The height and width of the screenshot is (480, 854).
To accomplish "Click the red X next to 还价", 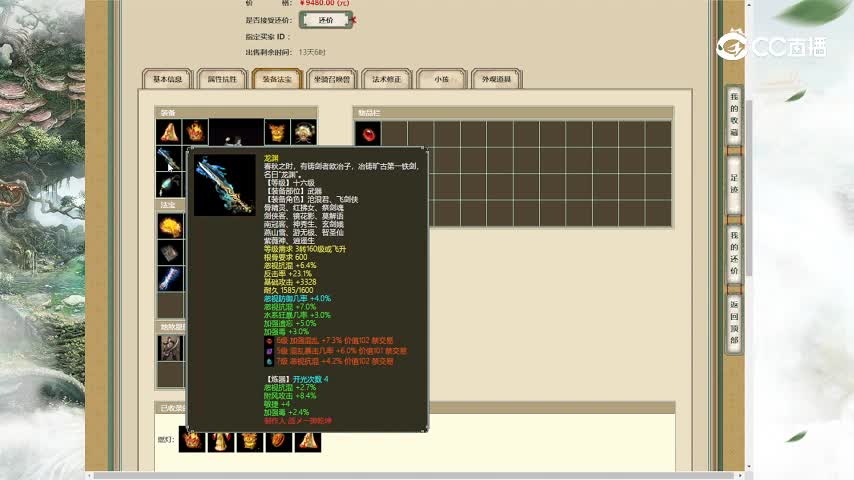I will pos(353,20).
